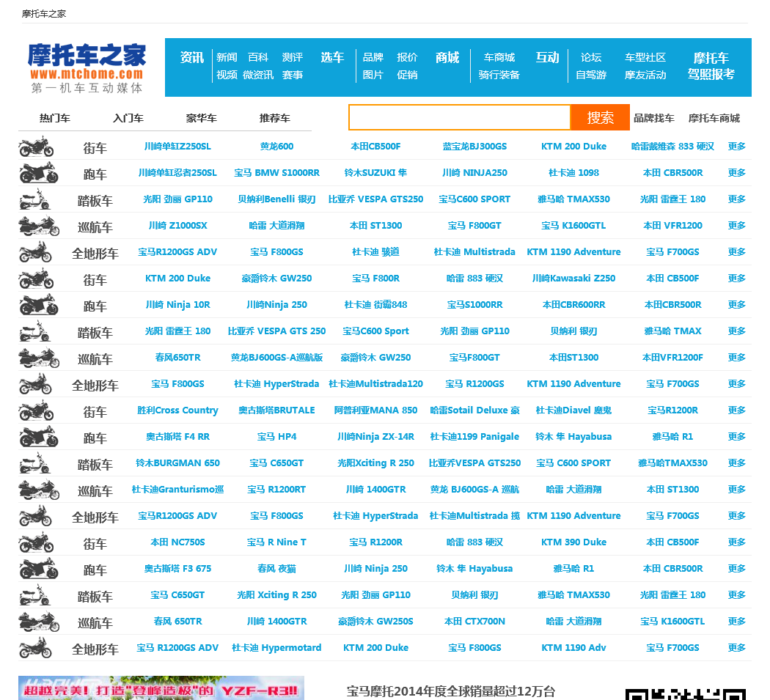Click the cruiser icon beside 杜卡迪Granturismo

pyautogui.click(x=39, y=490)
